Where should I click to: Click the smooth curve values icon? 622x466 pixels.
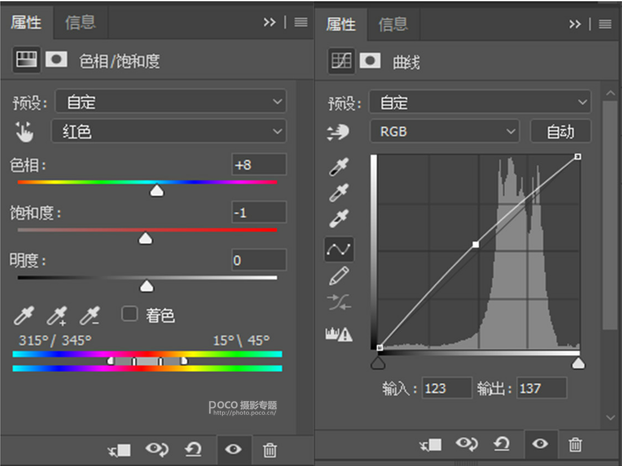339,302
